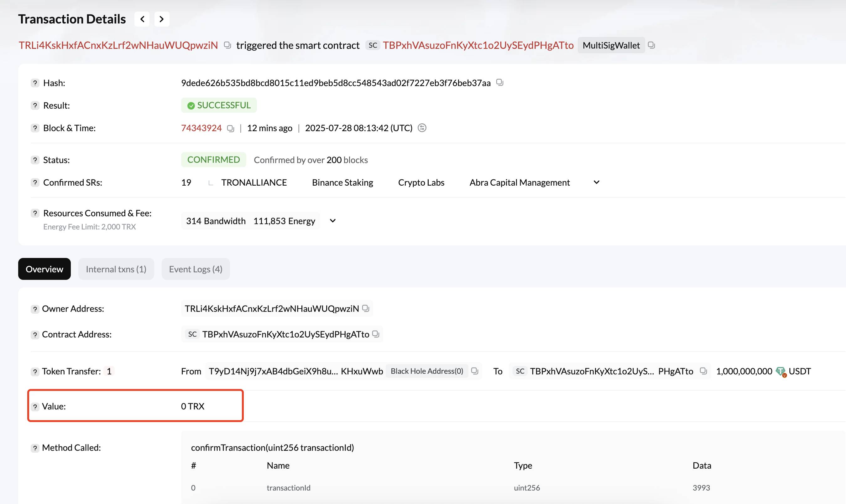Viewport: 846px width, 504px height.
Task: Go to the next transaction
Action: 162,19
